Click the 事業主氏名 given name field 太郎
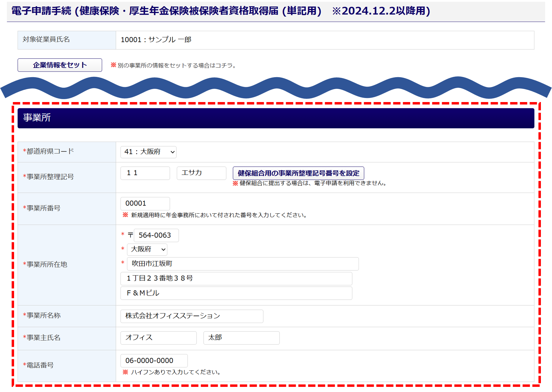 click(241, 338)
